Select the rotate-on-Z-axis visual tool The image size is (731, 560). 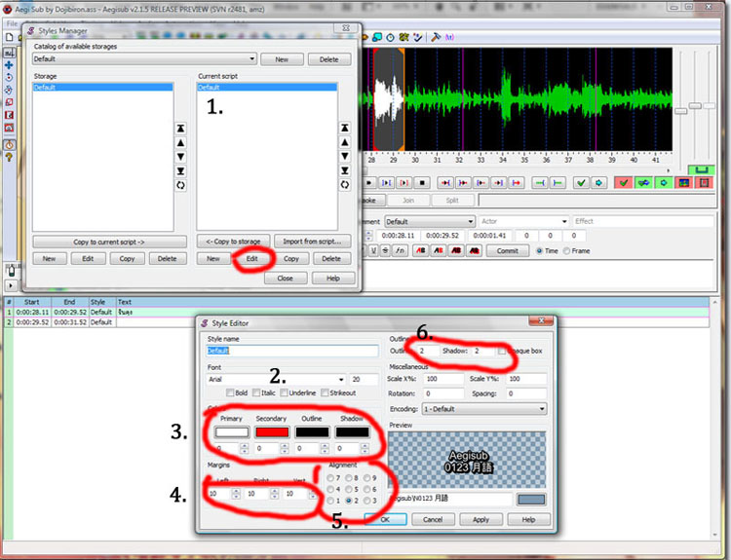tap(9, 77)
